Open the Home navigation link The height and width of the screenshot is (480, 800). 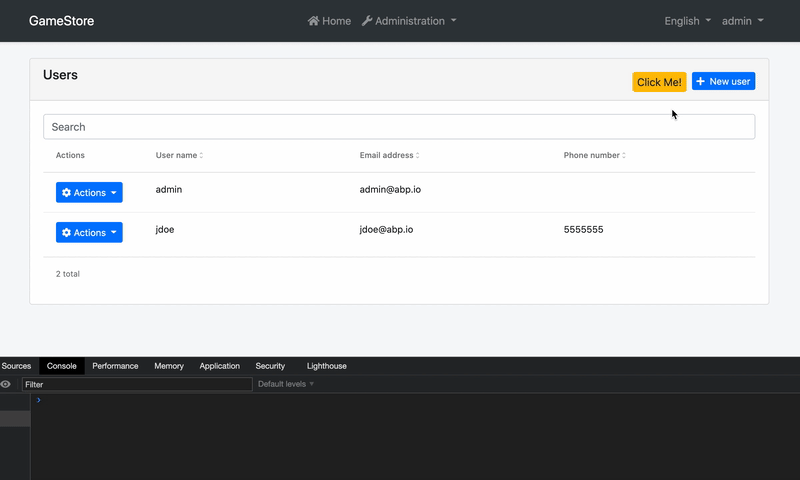[x=329, y=21]
